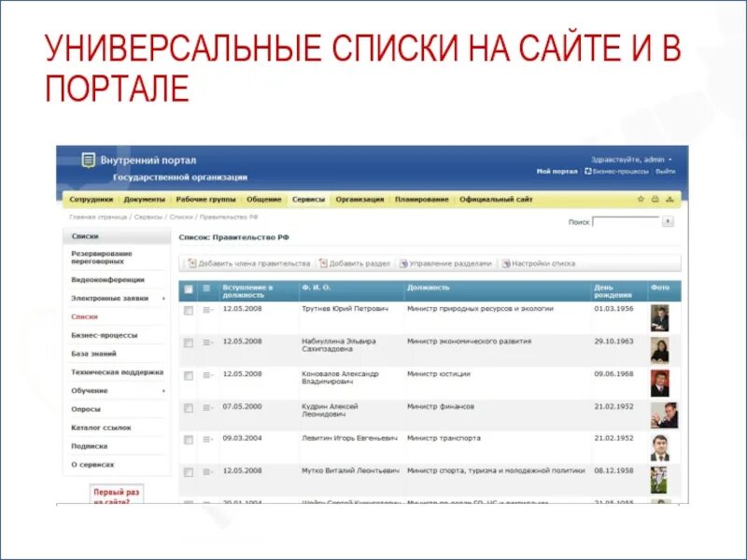Click the Выйти logout link
This screenshot has width=747, height=560.
click(665, 172)
